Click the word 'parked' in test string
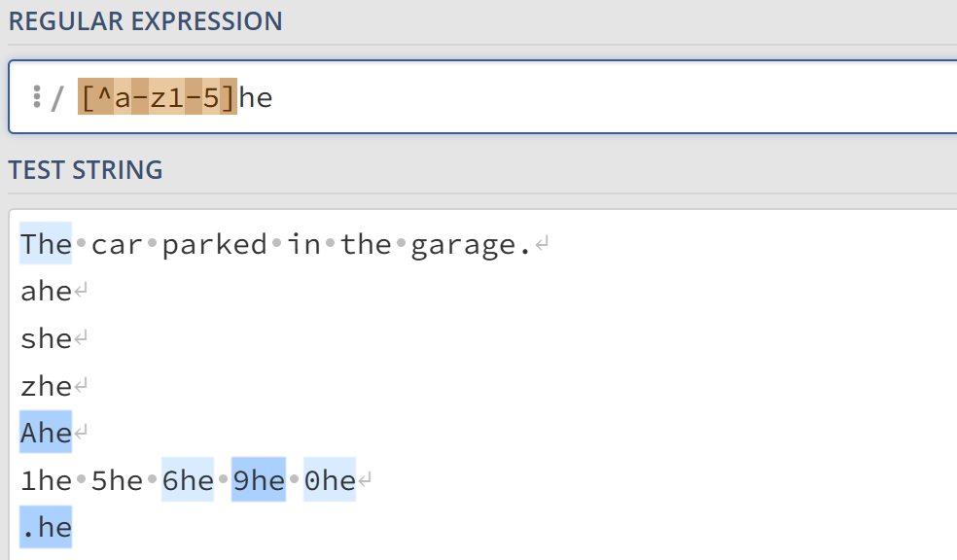 tap(214, 245)
